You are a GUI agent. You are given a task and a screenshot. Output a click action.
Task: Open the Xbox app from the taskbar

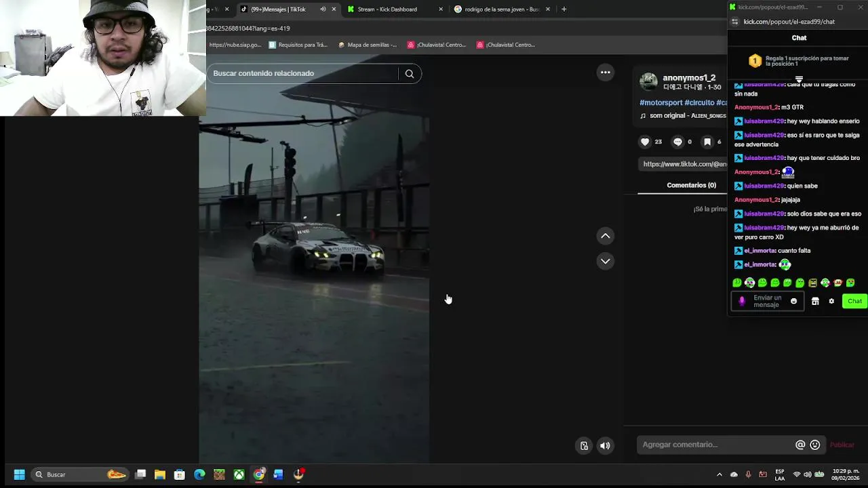coord(239,474)
